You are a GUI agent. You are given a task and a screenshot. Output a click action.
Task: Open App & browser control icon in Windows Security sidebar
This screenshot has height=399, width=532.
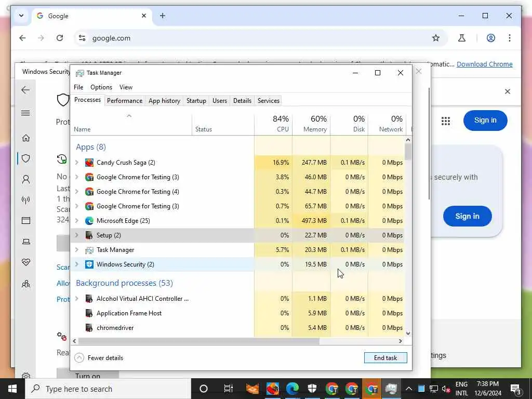coord(26,220)
